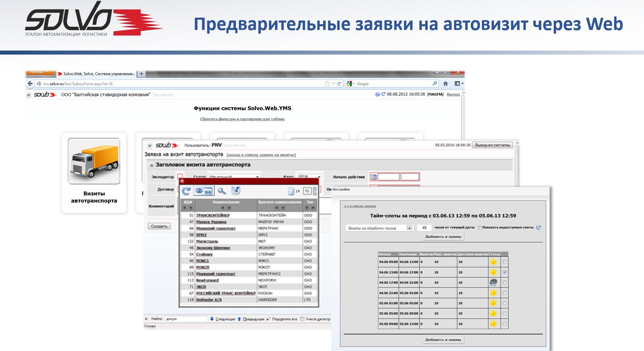
Task: Enable Учесть регистр checkbox in find bar
Action: (x=302, y=319)
